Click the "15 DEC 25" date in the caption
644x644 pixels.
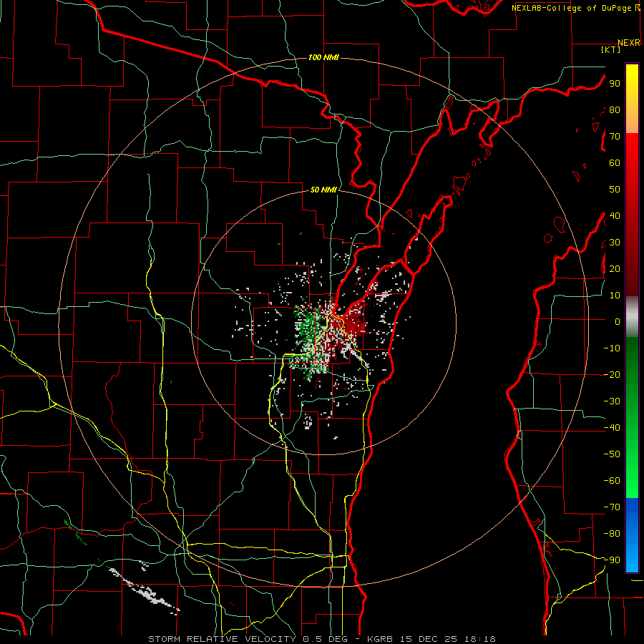427,639
